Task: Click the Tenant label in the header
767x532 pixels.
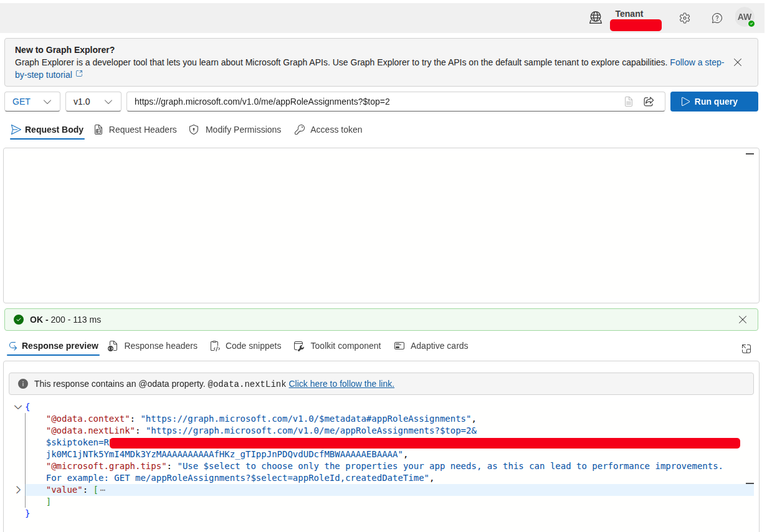Action: [629, 14]
